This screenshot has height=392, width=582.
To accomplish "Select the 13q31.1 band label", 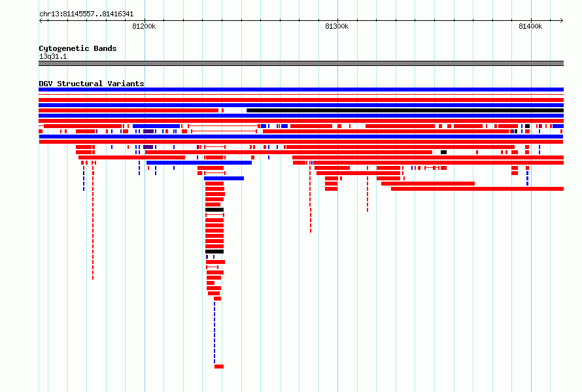I will (x=53, y=56).
